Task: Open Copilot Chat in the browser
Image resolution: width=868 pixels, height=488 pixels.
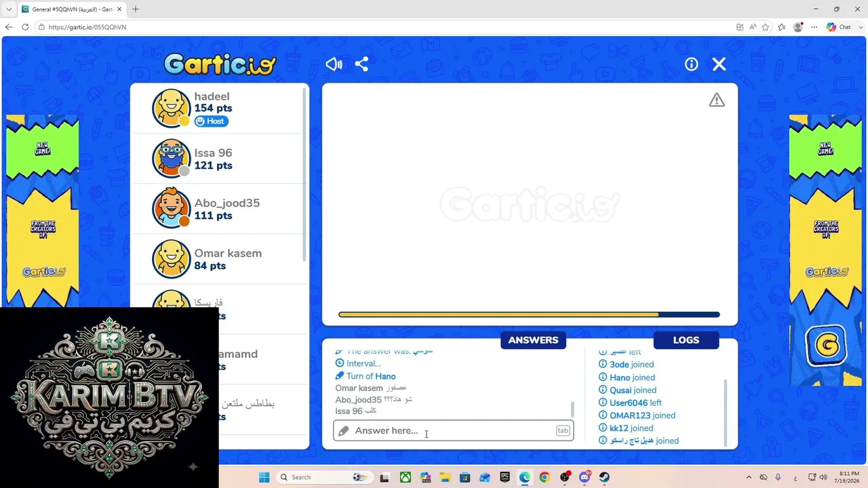Action: 839,27
